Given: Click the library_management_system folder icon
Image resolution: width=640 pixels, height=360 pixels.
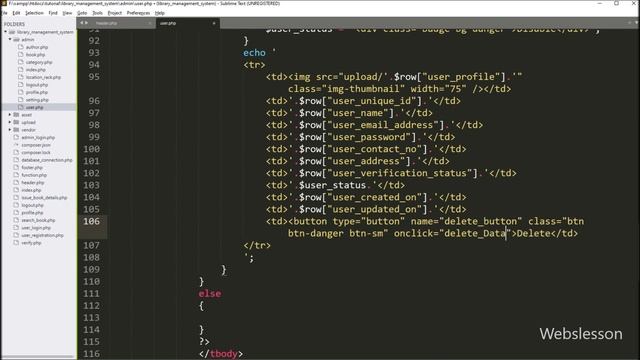Looking at the screenshot, I should click(12, 32).
